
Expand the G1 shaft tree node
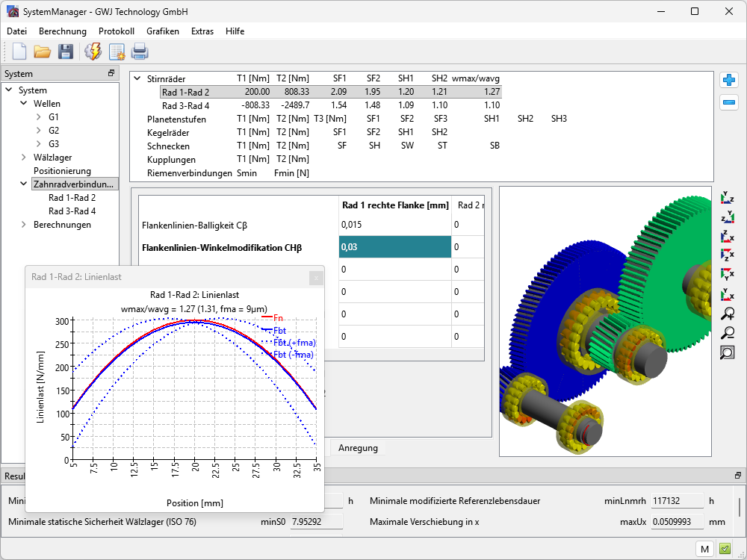point(39,117)
